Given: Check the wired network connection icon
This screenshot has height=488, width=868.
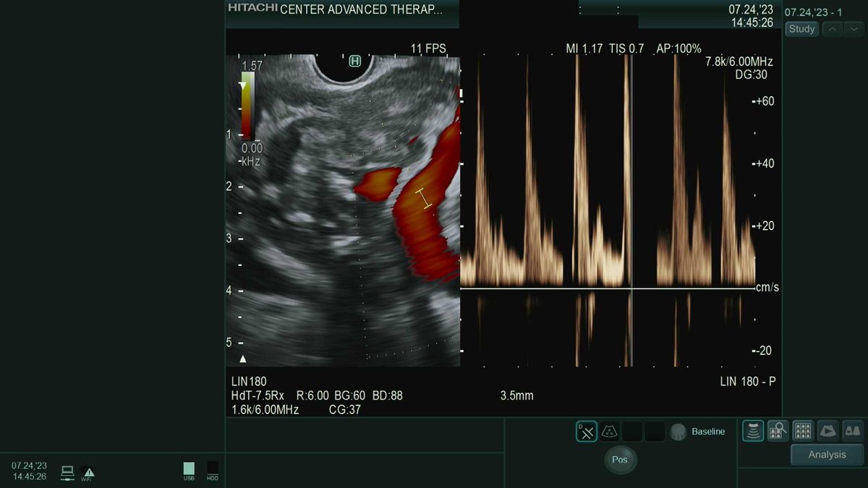Looking at the screenshot, I should point(67,472).
